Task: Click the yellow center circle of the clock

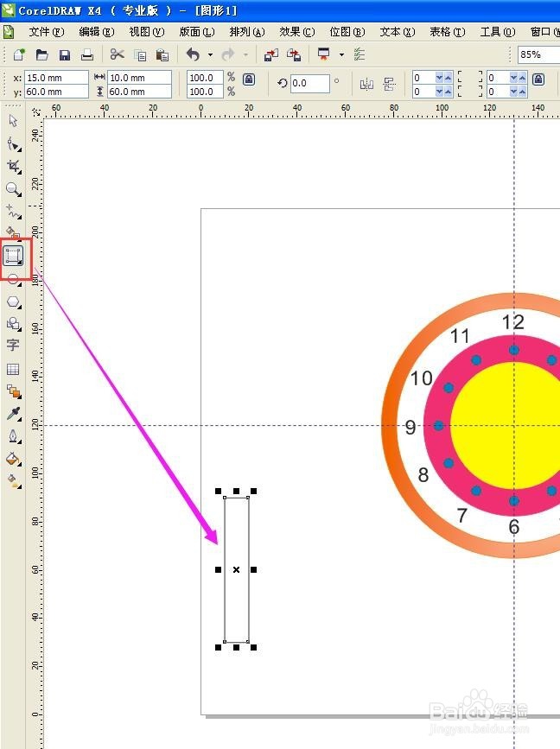Action: click(505, 425)
